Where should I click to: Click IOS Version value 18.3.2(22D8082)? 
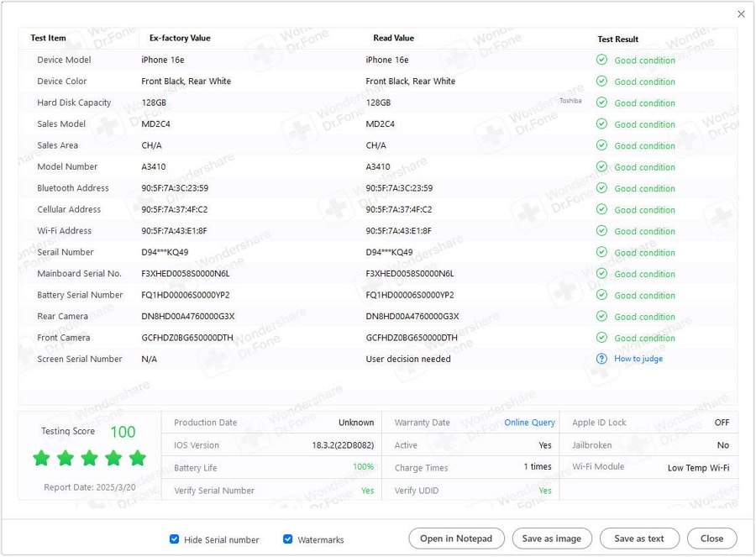[x=343, y=445]
